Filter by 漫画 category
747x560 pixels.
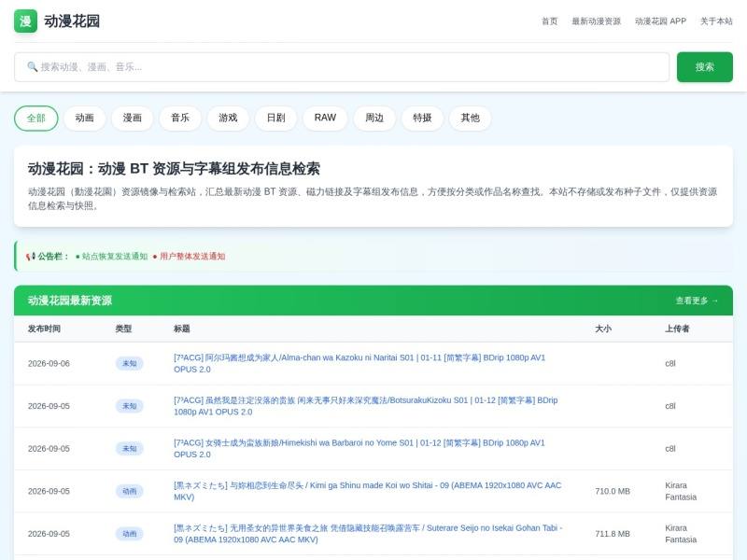(x=133, y=119)
